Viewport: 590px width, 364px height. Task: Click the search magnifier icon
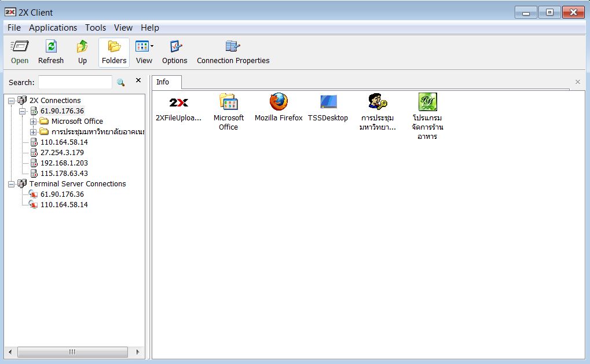click(120, 82)
